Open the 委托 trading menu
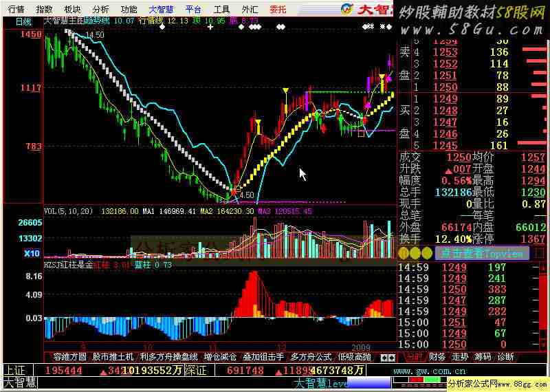The image size is (550, 392). [278, 9]
